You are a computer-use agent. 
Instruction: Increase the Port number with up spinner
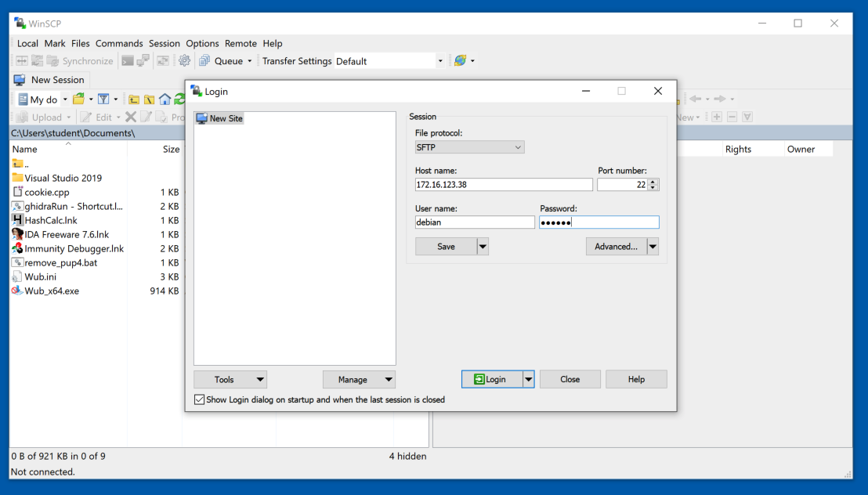[x=653, y=182]
